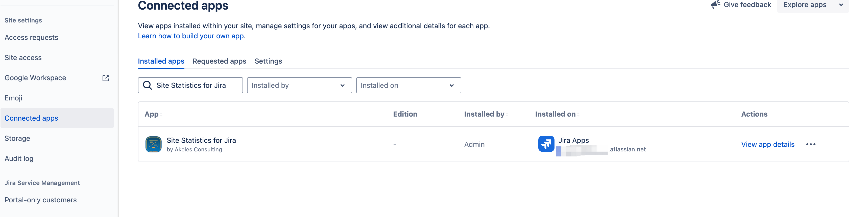Screen dimensions: 868x217
Task: Expand the Installed on filter dropdown
Action: (408, 86)
